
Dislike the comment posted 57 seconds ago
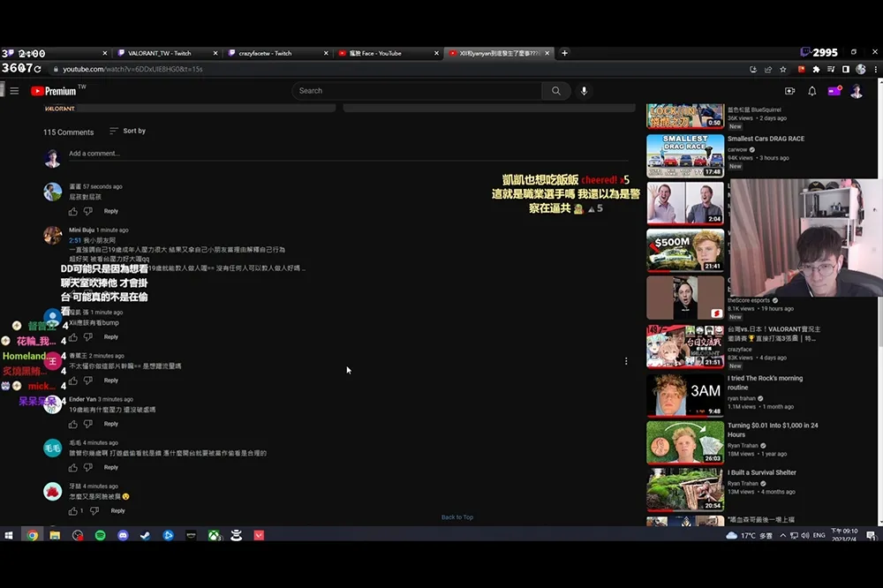[x=88, y=211]
